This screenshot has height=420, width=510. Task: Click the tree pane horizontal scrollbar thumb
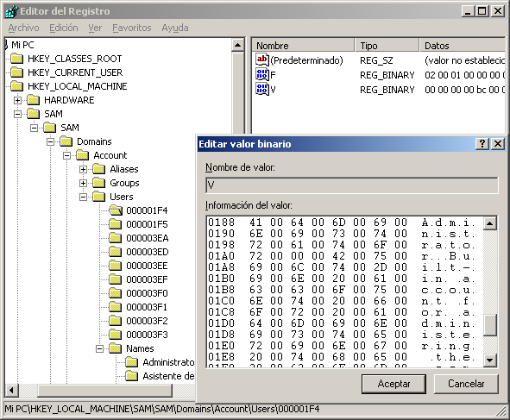[x=104, y=391]
